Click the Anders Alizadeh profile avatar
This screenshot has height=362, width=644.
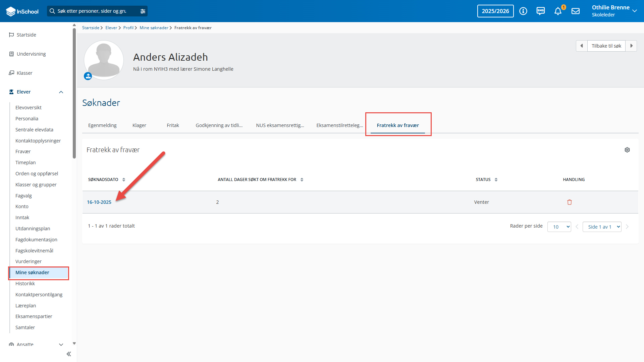pos(104,60)
